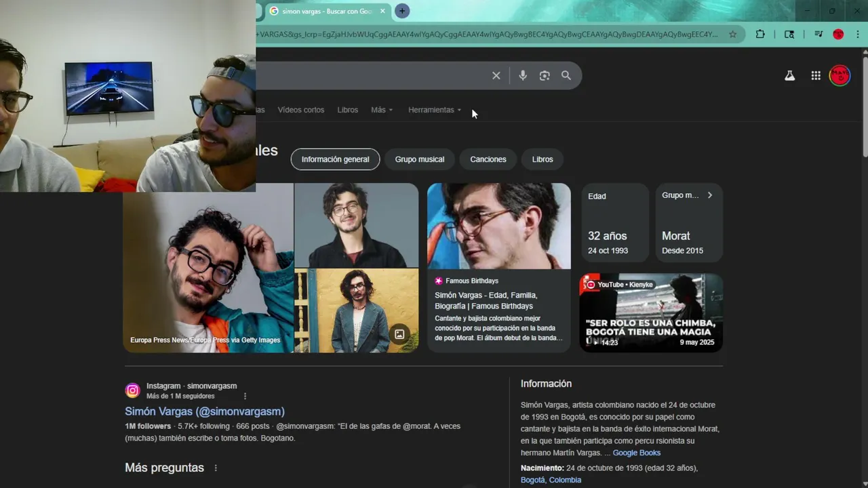Click the Instagram logo icon

[133, 390]
